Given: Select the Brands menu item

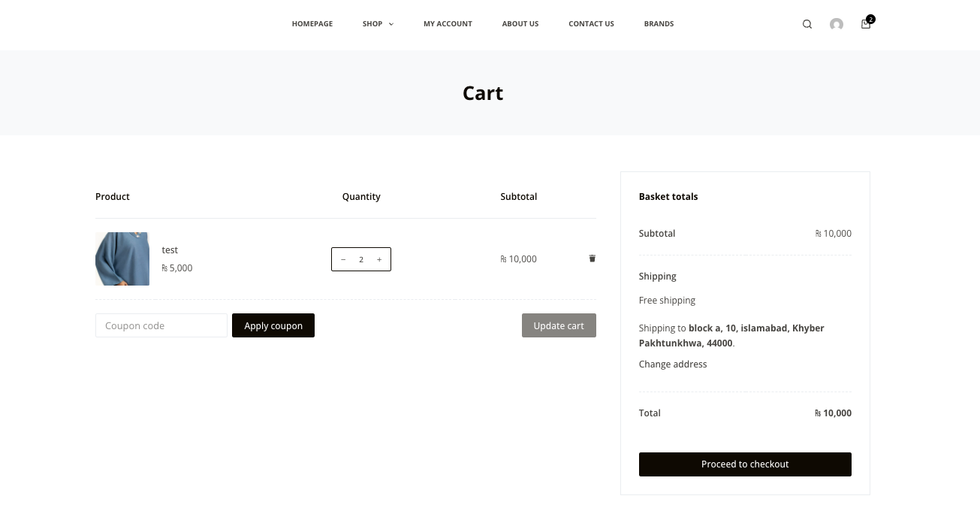Looking at the screenshot, I should (659, 24).
